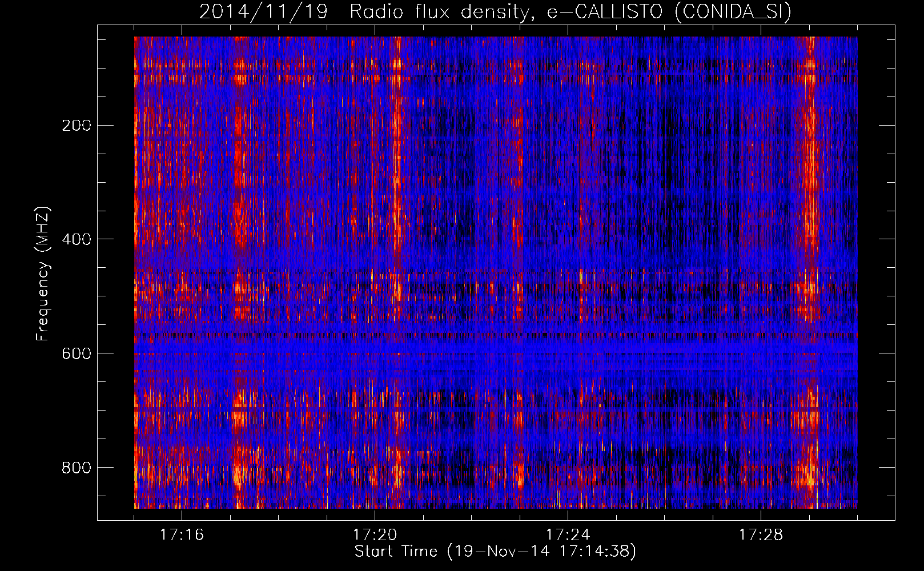Click the 17:24 time tick label
The height and width of the screenshot is (571, 924).
pyautogui.click(x=568, y=534)
